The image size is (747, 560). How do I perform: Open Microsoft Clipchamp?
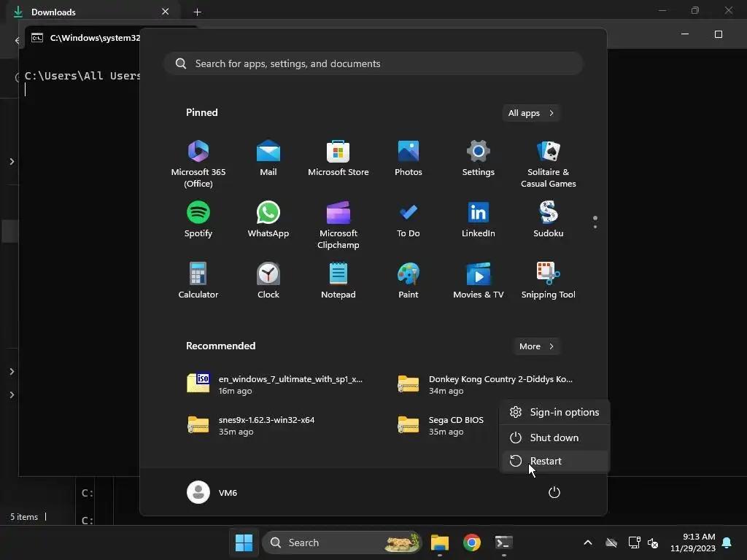click(338, 225)
